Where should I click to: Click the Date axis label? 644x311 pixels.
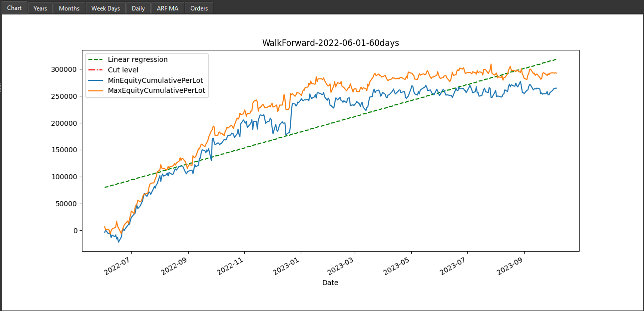330,283
